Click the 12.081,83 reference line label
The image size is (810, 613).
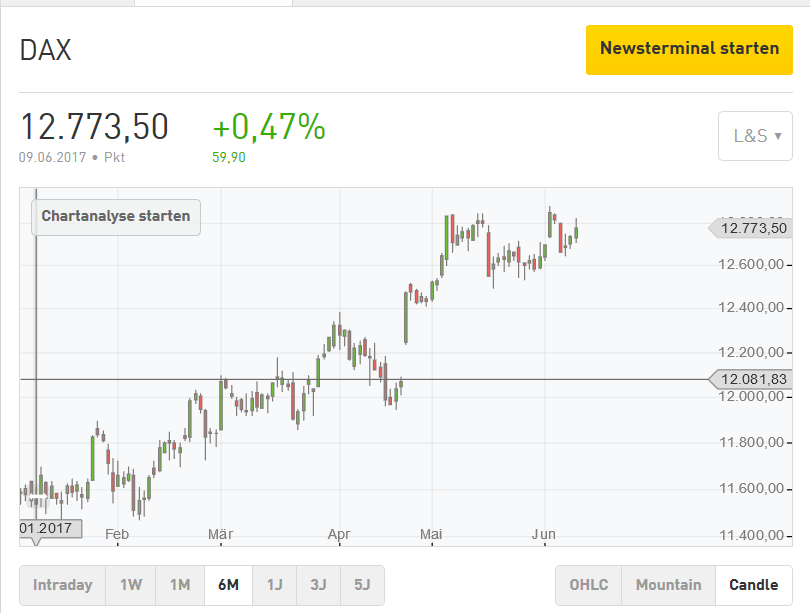(x=752, y=378)
